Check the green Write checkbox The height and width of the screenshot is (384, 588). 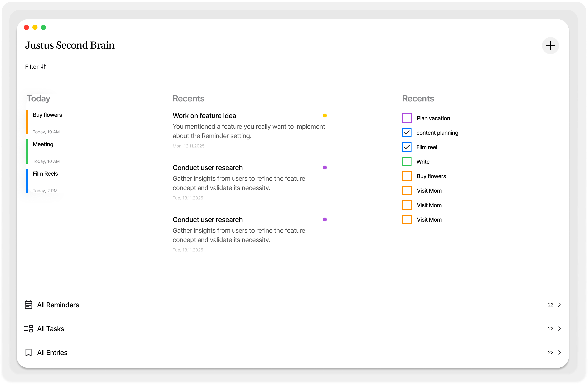pos(407,162)
